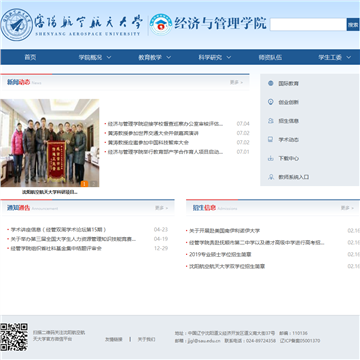The height and width of the screenshot is (360, 360).
Task: Click the 友情链接 footer link
Action: [114, 339]
